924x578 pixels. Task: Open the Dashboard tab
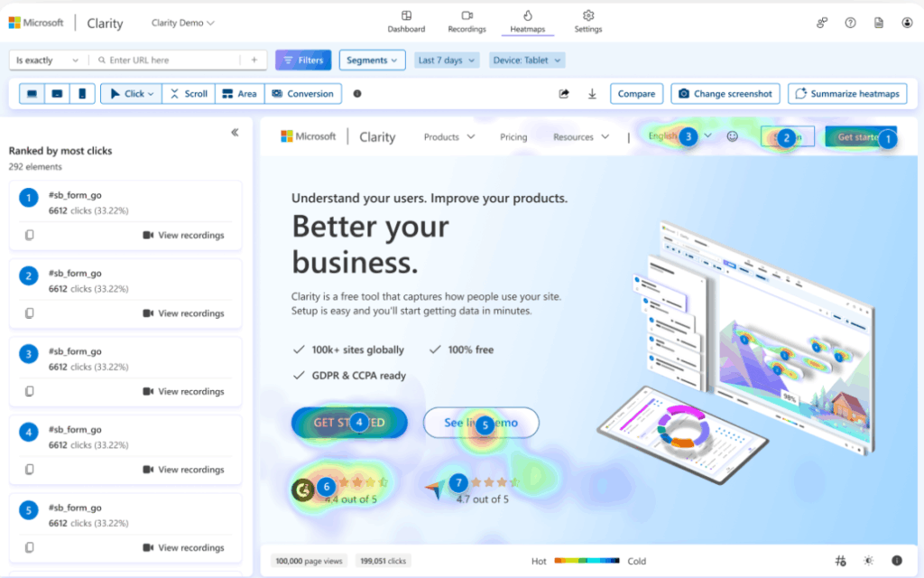point(406,22)
